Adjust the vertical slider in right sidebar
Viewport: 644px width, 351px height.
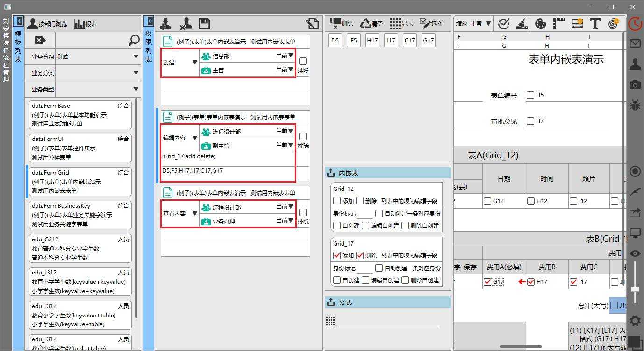[x=635, y=289]
